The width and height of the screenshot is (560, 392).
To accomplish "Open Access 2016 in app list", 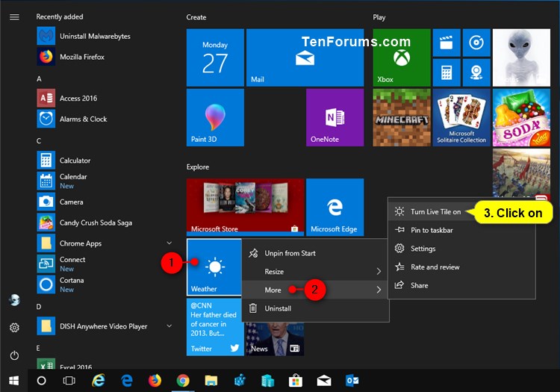I will click(x=105, y=98).
